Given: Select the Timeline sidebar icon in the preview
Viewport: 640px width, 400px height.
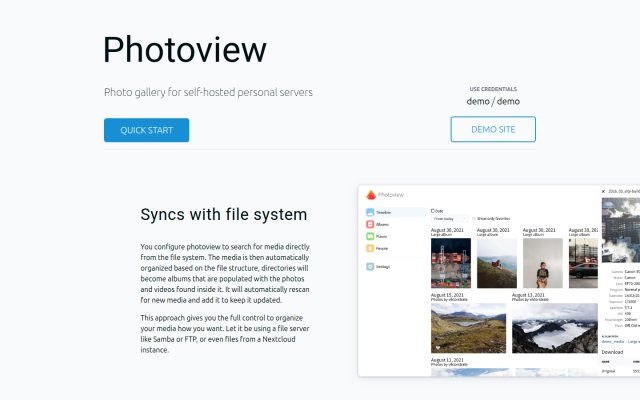Looking at the screenshot, I should tap(370, 212).
